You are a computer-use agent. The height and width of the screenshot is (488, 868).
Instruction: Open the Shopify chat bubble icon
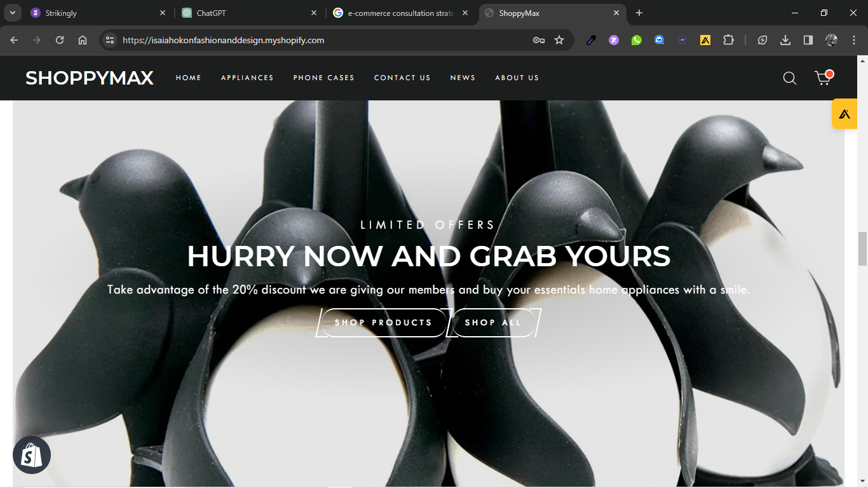pyautogui.click(x=32, y=455)
